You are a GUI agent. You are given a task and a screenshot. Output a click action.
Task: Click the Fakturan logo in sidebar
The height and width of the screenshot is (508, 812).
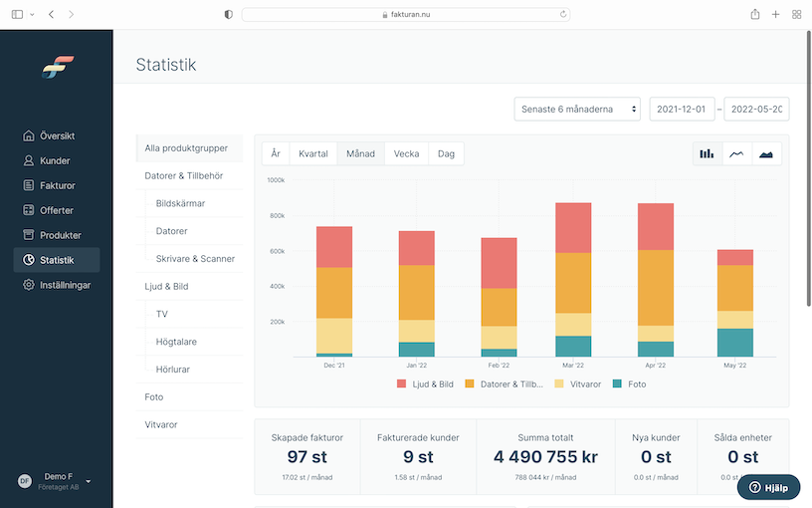point(57,68)
